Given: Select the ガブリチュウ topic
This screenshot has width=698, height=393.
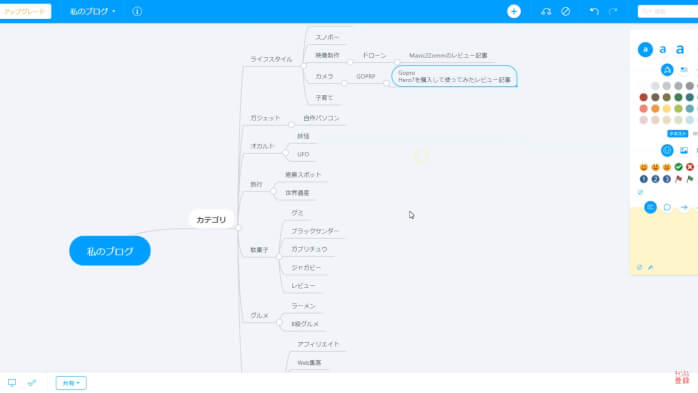Looking at the screenshot, I should click(x=309, y=249).
